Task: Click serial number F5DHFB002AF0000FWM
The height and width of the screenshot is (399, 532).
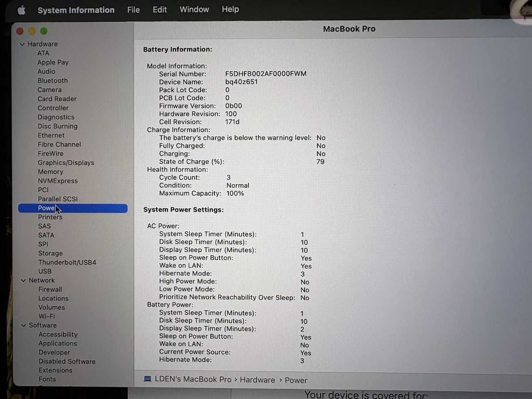Action: (x=266, y=74)
